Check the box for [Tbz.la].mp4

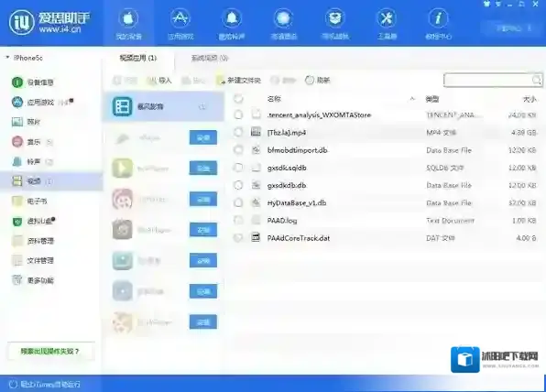pos(238,132)
